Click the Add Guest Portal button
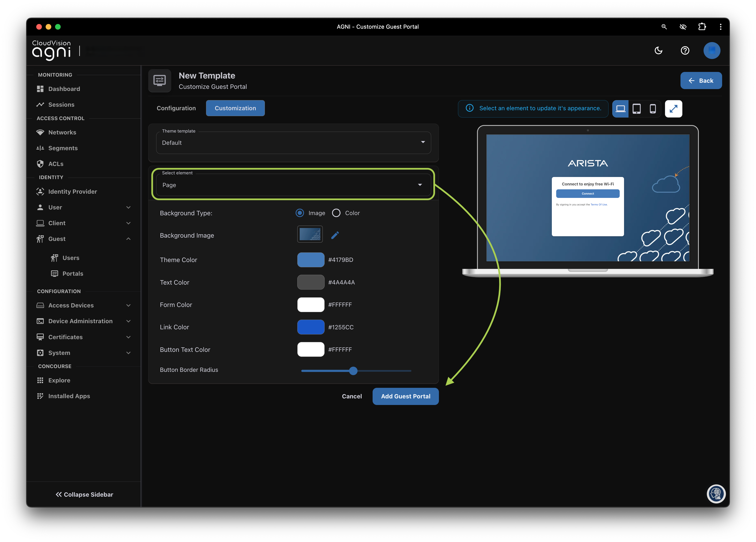 (405, 396)
